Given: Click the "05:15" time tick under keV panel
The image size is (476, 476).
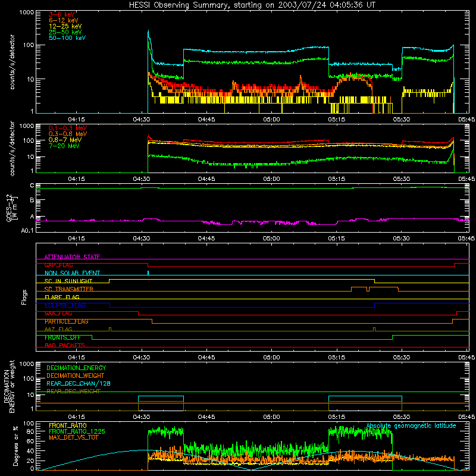Looking at the screenshot, I should (336, 120).
